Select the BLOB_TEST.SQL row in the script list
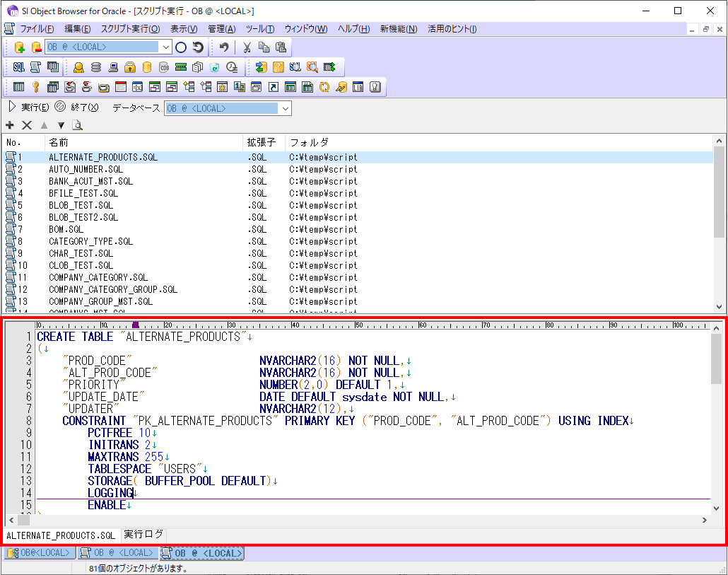728x575 pixels. 106,205
